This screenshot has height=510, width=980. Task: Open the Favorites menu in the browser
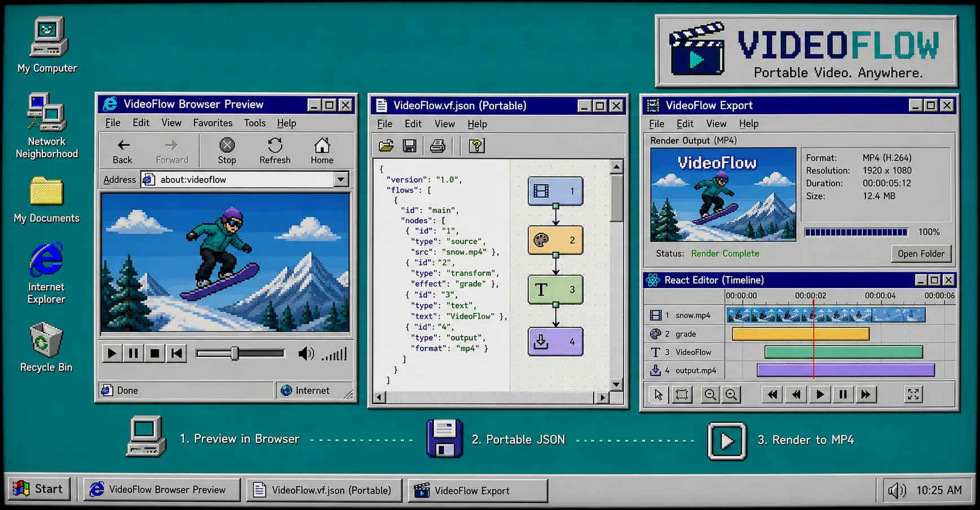click(213, 123)
